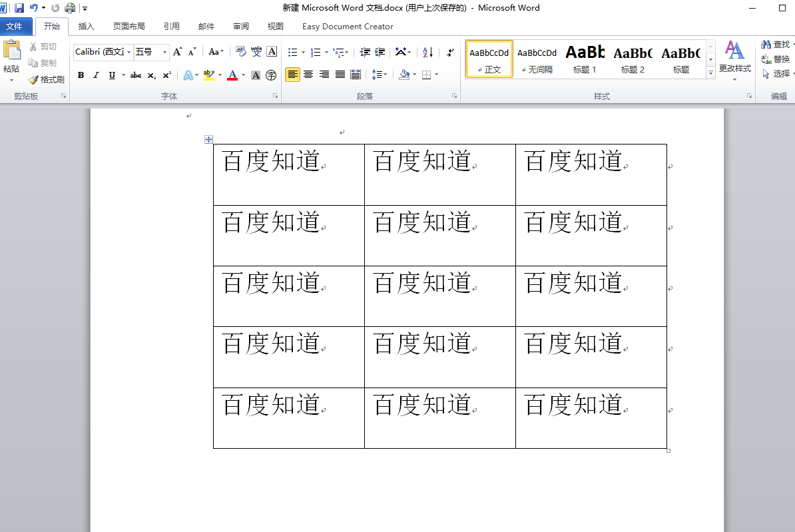Select the 标题 1 style thumbnail
This screenshot has height=532, width=795.
click(x=585, y=59)
